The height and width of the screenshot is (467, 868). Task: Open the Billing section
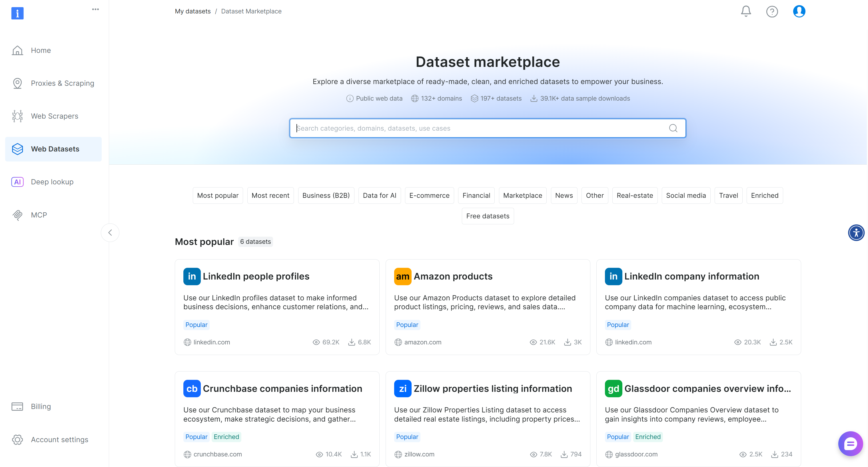click(41, 406)
